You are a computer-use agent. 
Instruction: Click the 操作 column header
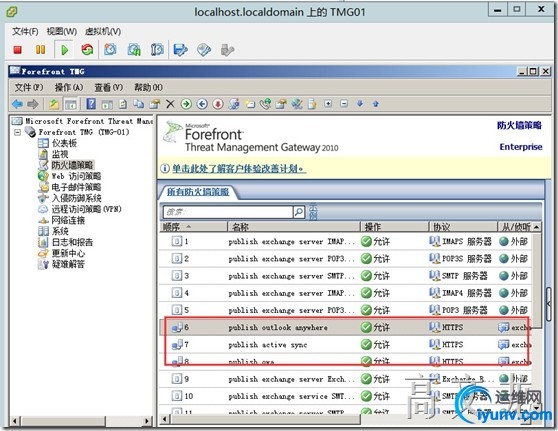[x=394, y=227]
